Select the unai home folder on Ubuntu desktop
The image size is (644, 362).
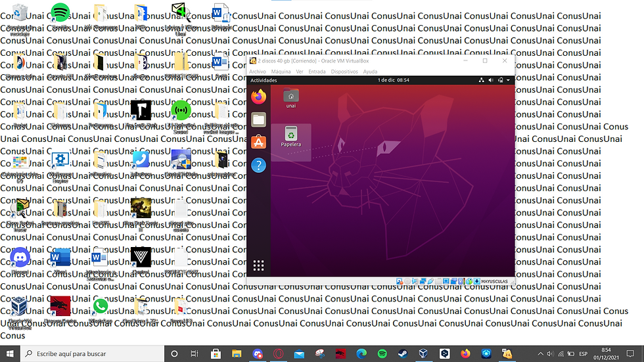coord(290,98)
